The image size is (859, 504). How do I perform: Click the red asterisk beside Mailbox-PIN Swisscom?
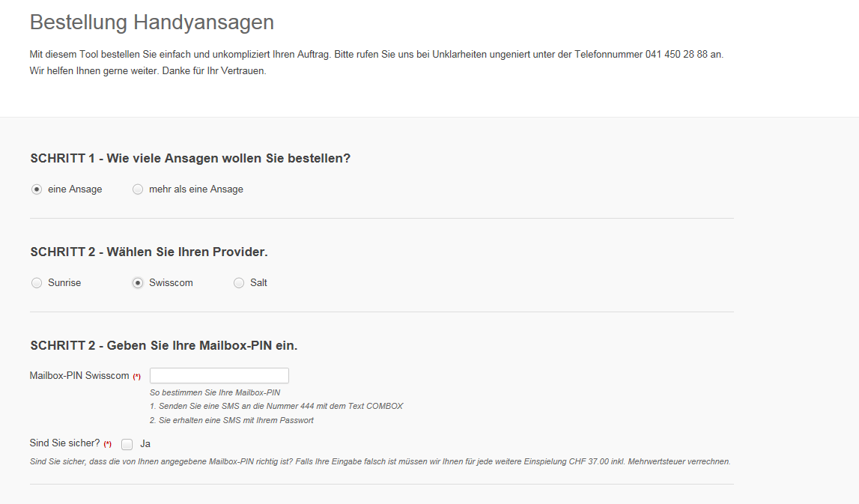pos(137,377)
